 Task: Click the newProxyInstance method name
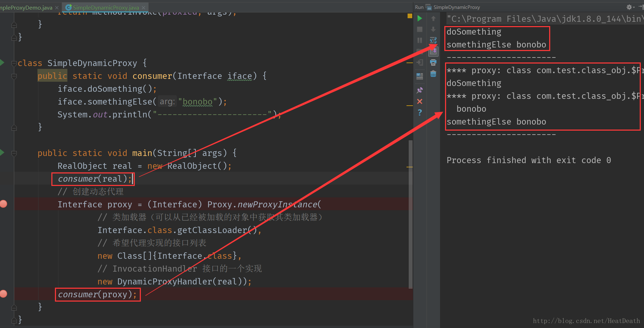point(277,205)
